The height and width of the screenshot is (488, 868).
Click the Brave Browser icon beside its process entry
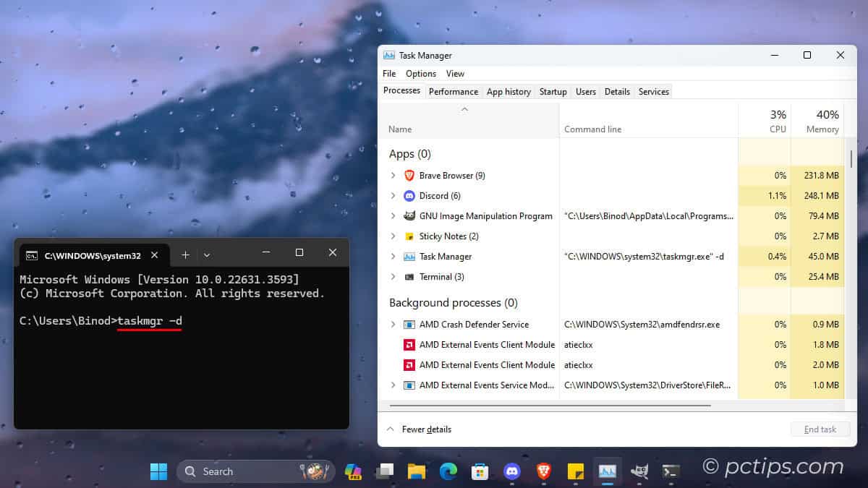pos(409,175)
